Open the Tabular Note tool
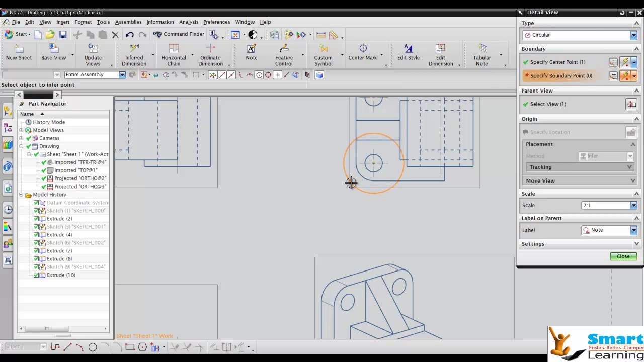This screenshot has height=362, width=644. pos(482,55)
